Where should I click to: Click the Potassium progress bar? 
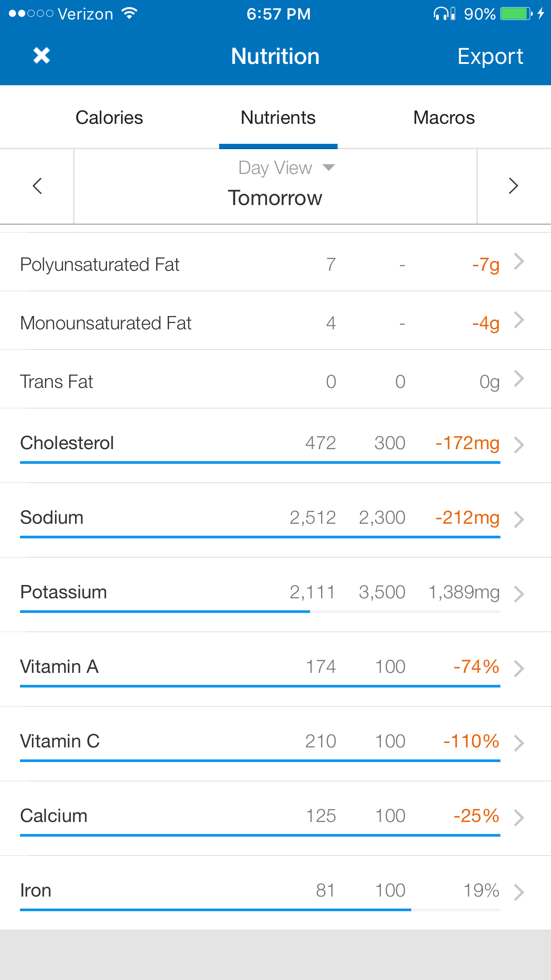[x=260, y=612]
